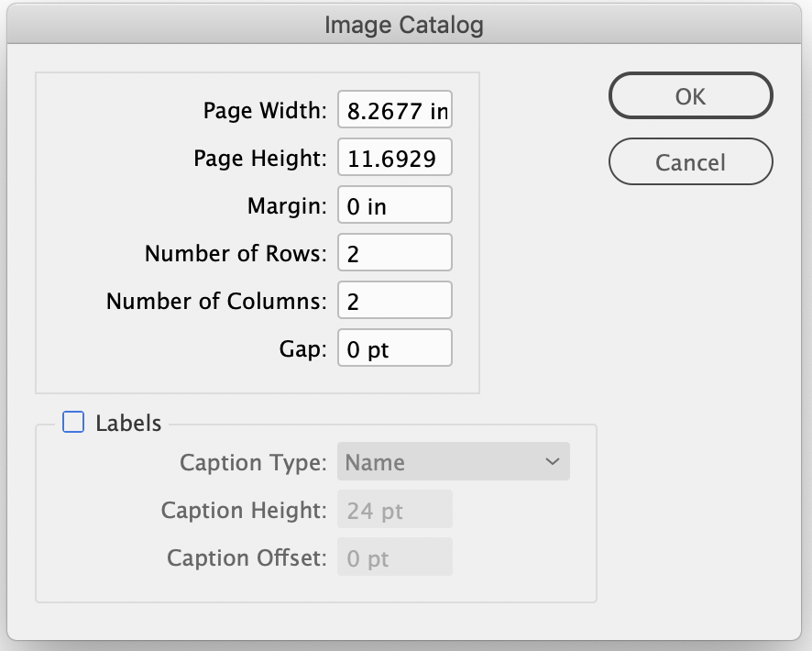Click the Number of Rows field
812x651 pixels.
(394, 252)
